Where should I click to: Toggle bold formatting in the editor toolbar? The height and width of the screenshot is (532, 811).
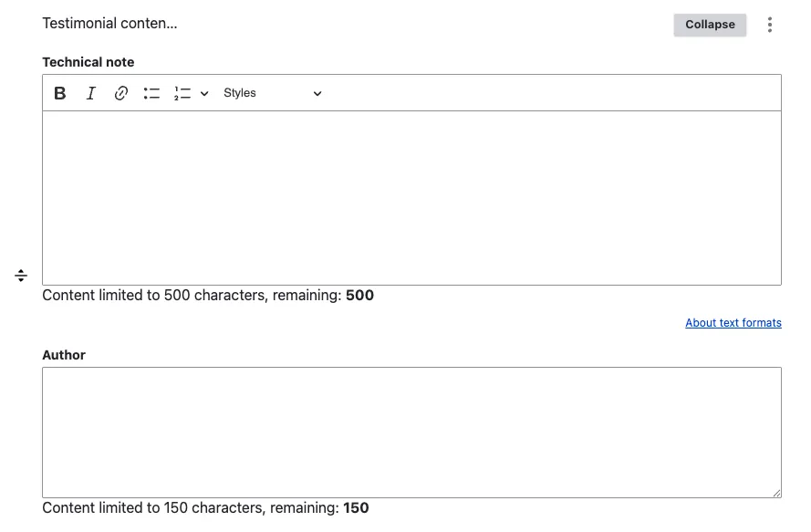[x=60, y=93]
